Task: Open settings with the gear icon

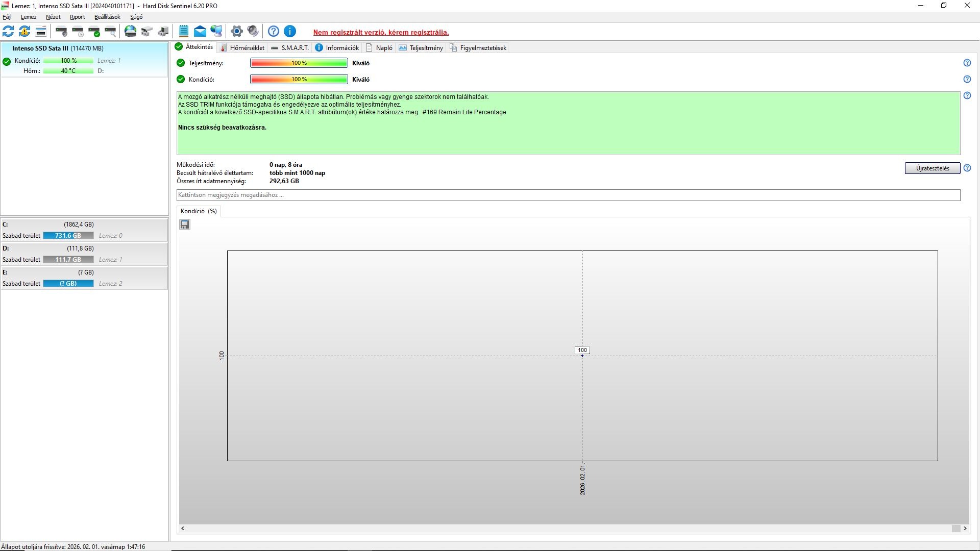Action: (236, 32)
